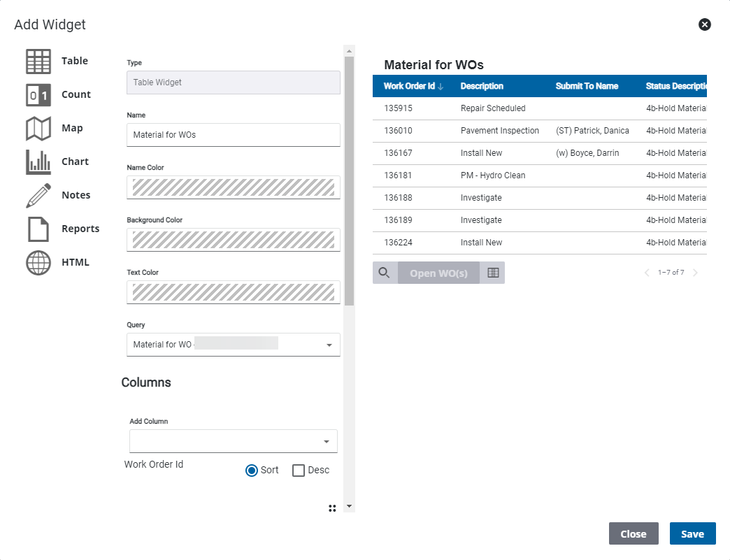Image resolution: width=730 pixels, height=560 pixels.
Task: Click the Close button
Action: click(634, 533)
